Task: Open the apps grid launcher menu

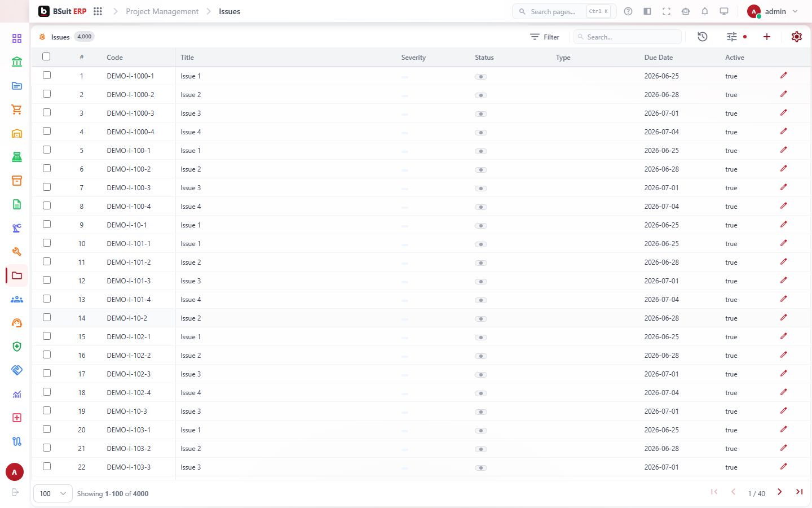Action: (x=98, y=11)
